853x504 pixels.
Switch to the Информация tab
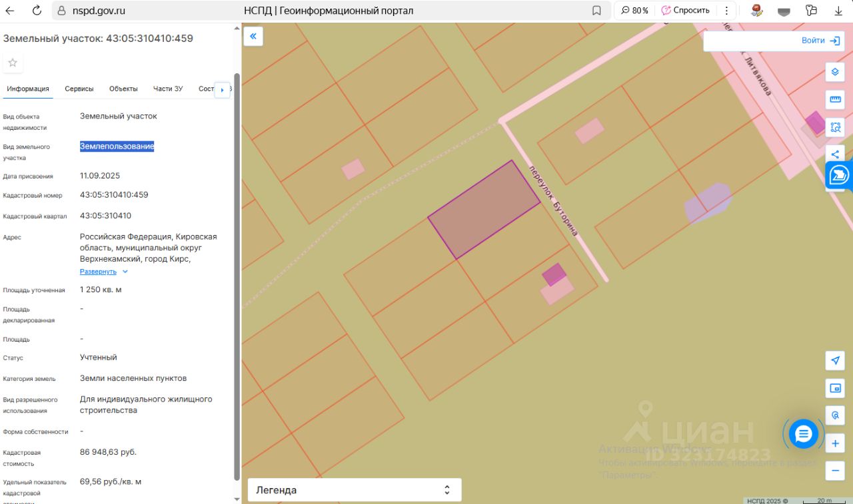(28, 89)
